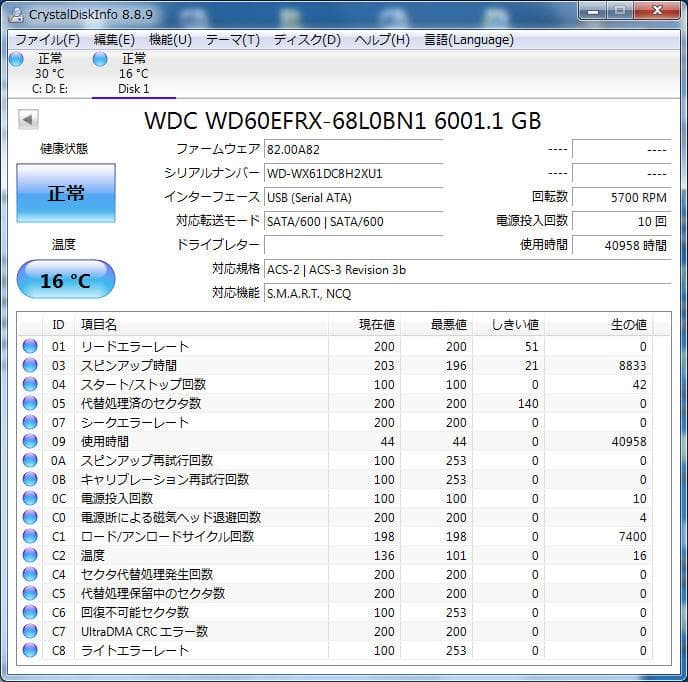Image resolution: width=688 pixels, height=682 pixels.
Task: Click status icon for 07 シークエラーレート
Action: (x=30, y=422)
